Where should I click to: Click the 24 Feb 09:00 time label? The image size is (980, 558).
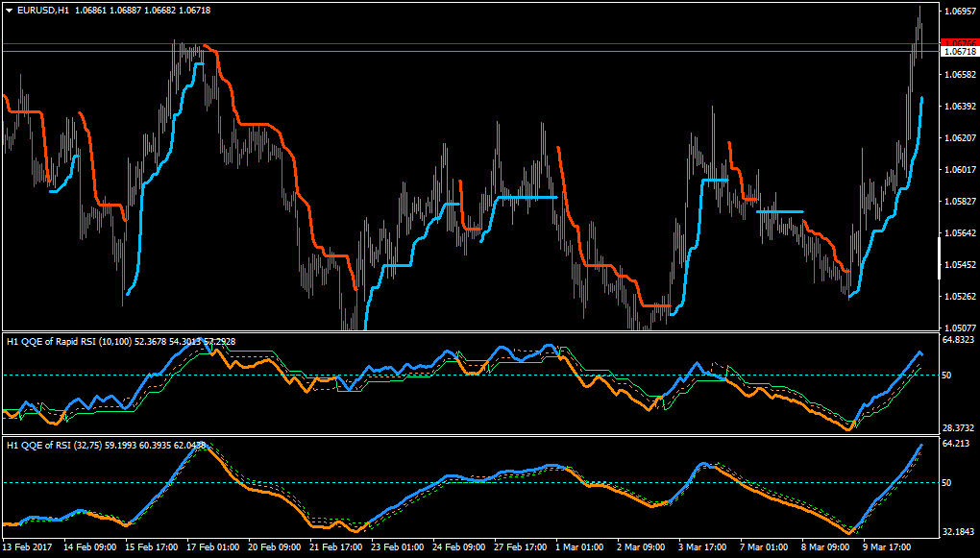coord(458,546)
